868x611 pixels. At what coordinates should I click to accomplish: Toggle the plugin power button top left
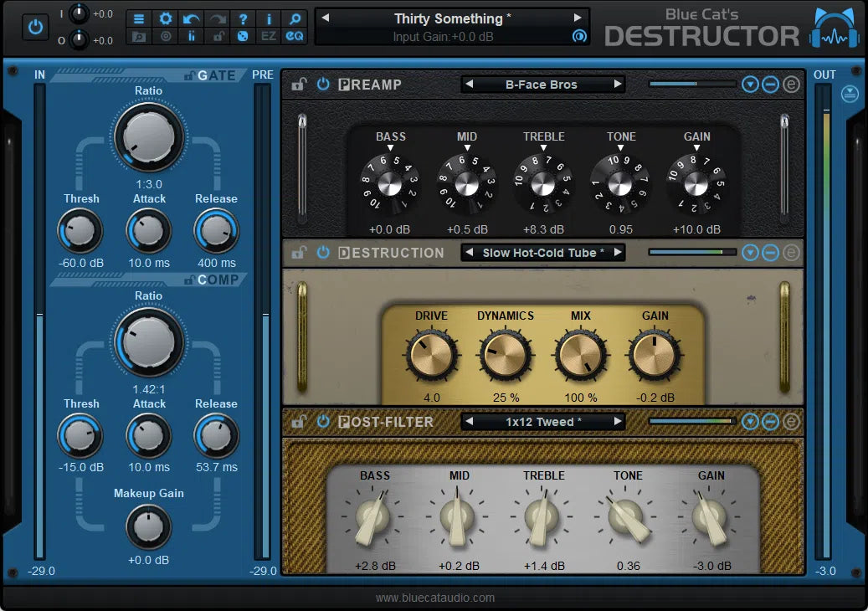[x=35, y=25]
